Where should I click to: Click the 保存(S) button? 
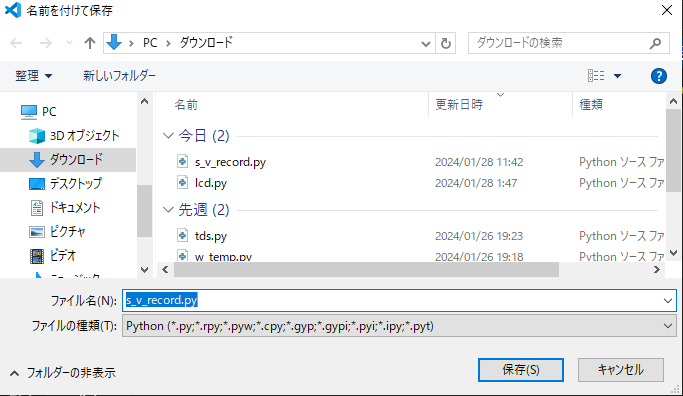tap(521, 370)
